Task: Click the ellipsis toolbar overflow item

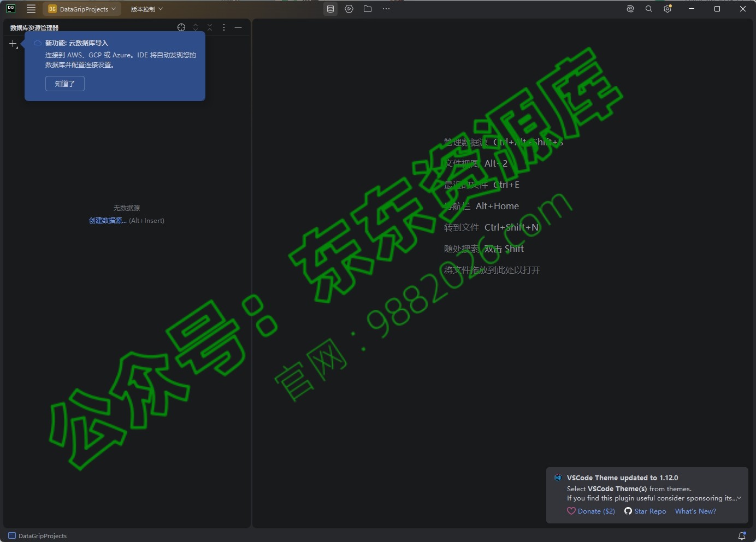Action: (386, 9)
